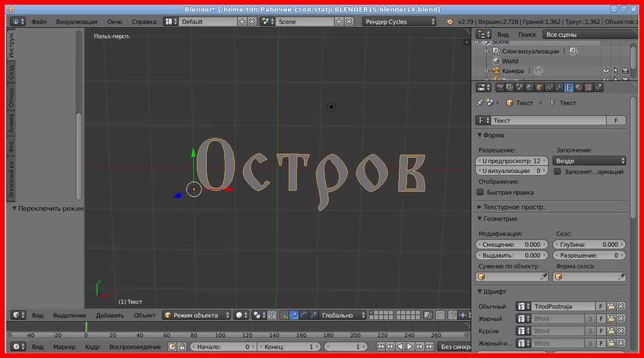Image resolution: width=644 pixels, height=358 pixels.
Task: Jump to first frame in timeline
Action: click(380, 347)
